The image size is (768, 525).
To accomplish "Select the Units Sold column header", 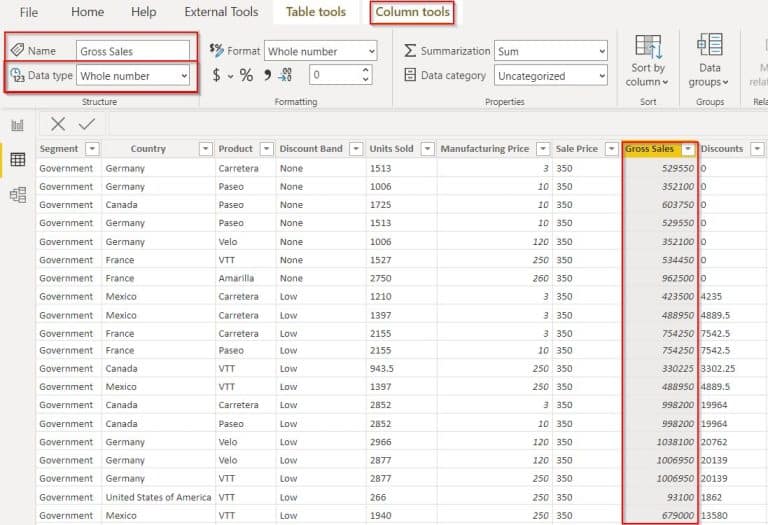I will [391, 148].
